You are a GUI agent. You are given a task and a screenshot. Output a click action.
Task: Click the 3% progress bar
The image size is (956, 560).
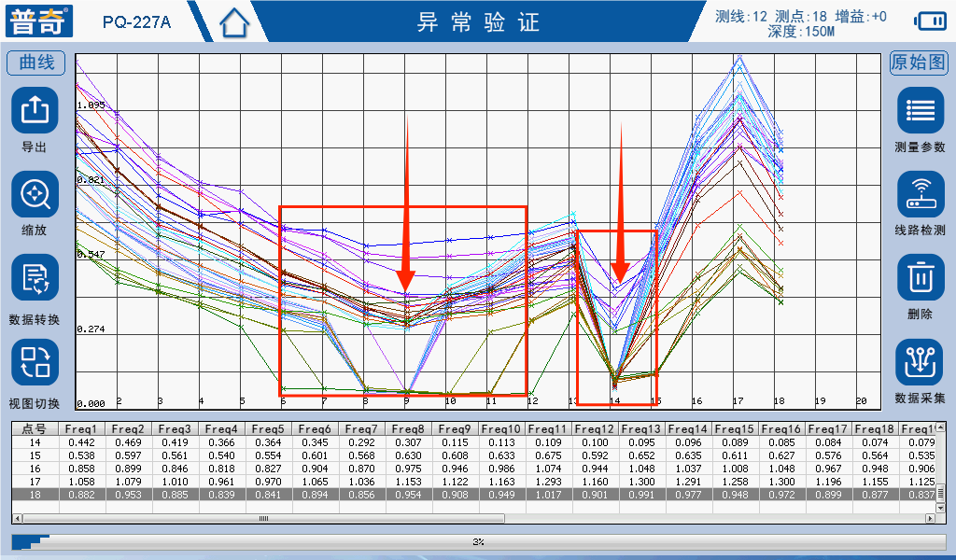(478, 541)
